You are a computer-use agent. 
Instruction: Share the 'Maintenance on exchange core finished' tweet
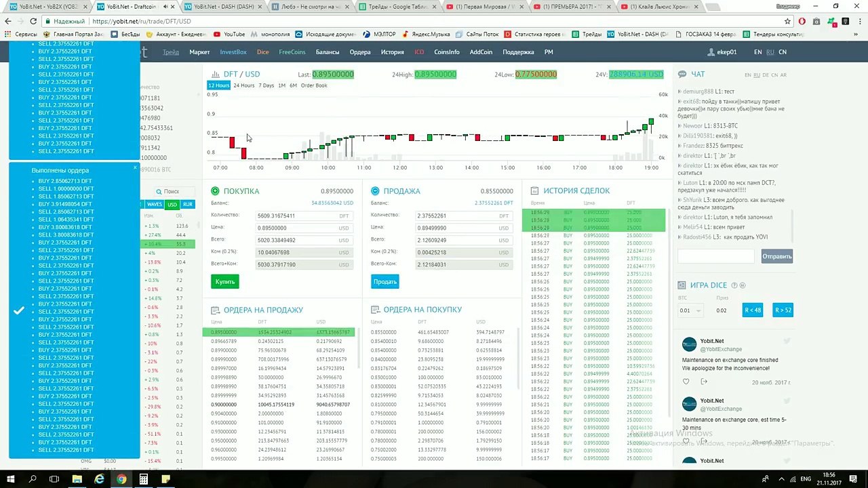pos(703,382)
